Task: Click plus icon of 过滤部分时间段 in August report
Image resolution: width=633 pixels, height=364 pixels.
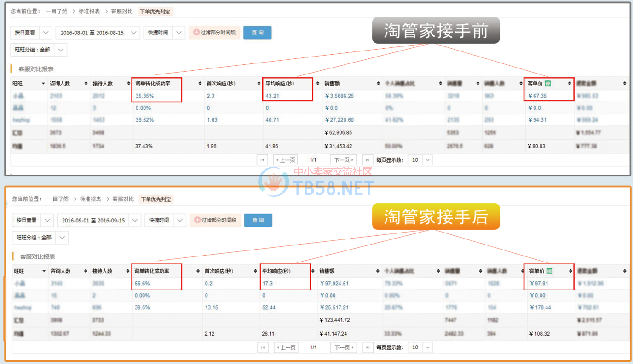Action: 196,33
